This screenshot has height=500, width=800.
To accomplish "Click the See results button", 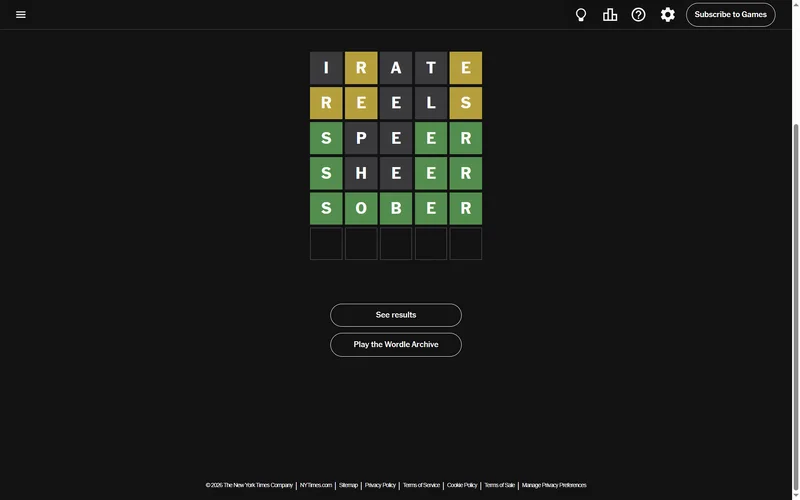I will pyautogui.click(x=396, y=315).
